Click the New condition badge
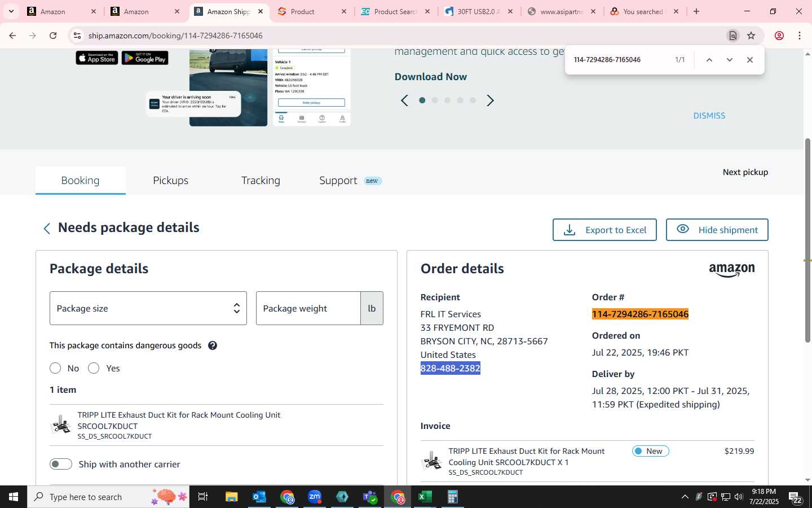Screen dimensions: 812x508 click(651, 451)
